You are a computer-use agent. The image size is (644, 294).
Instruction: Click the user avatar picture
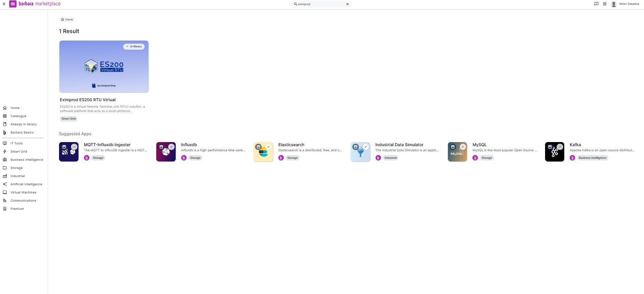coord(614,4)
